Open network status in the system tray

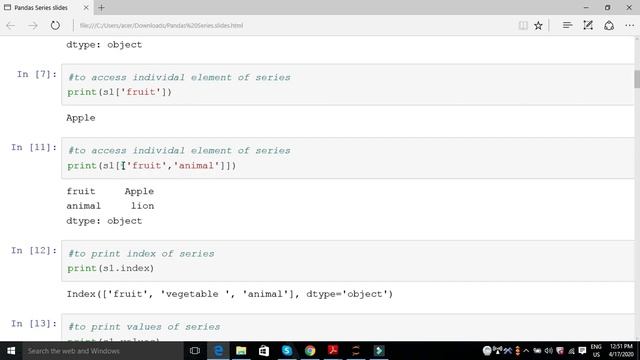click(571, 351)
